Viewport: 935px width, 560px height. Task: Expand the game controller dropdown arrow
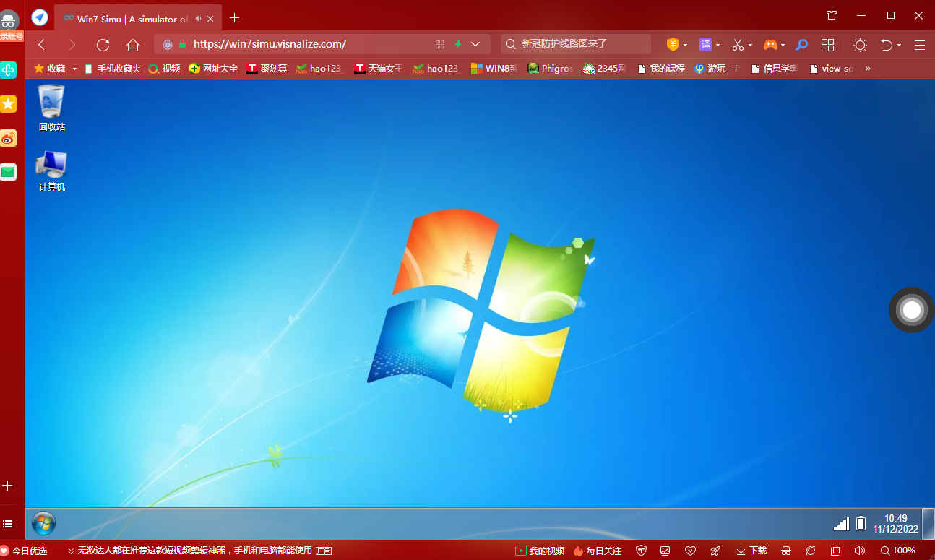coord(783,45)
